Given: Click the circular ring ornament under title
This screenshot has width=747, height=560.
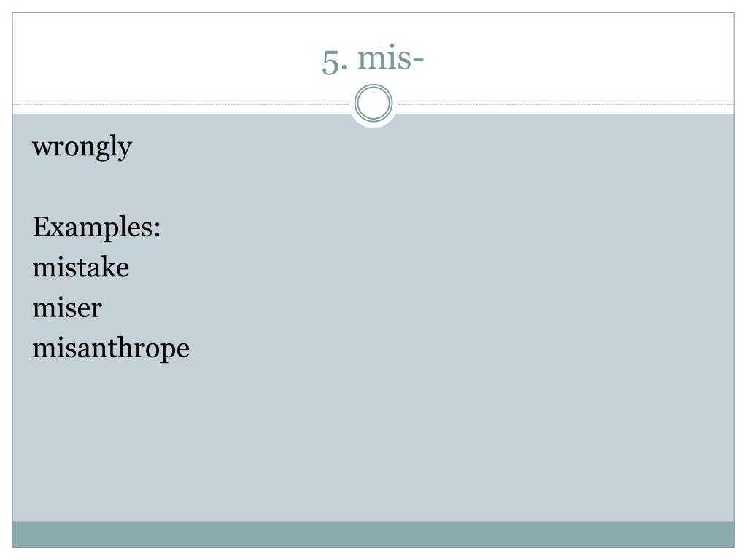Looking at the screenshot, I should 373,103.
